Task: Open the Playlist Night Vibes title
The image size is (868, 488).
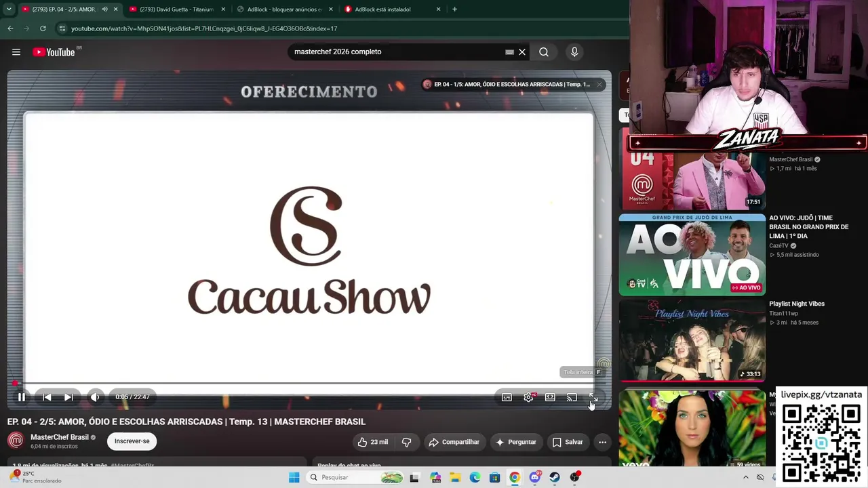Action: 797,304
